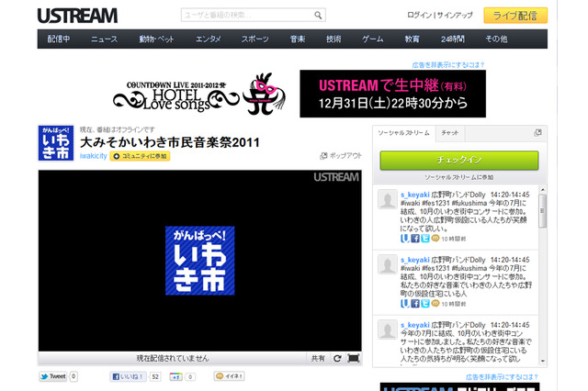This screenshot has height=391, width=588.
Task: Open the スポーツ category
Action: coord(255,39)
